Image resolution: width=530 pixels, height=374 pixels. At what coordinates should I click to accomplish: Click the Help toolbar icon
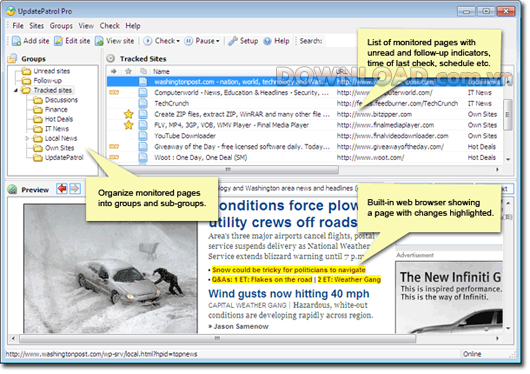tap(267, 41)
